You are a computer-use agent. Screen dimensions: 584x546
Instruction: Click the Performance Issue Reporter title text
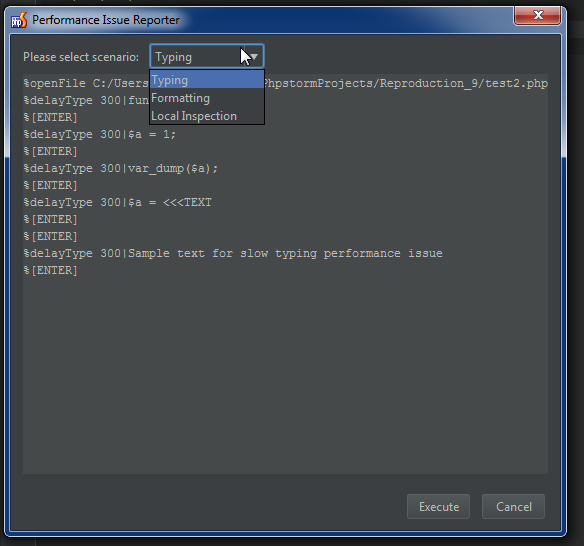(x=106, y=20)
